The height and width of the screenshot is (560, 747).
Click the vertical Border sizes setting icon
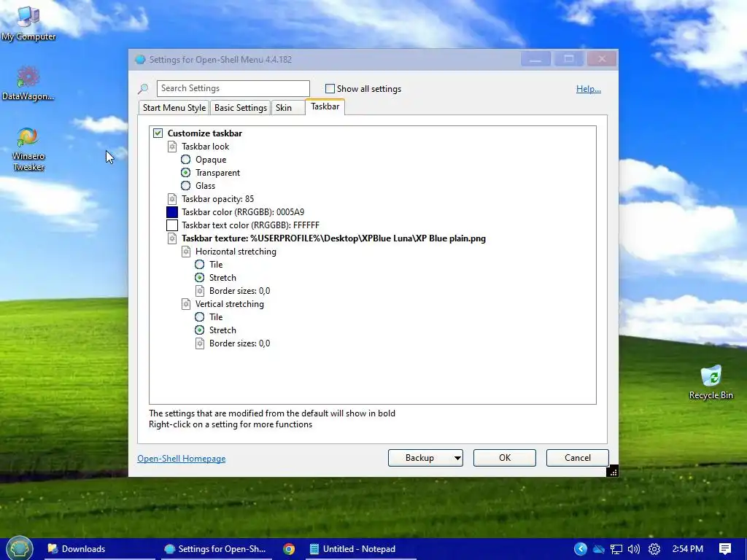200,343
